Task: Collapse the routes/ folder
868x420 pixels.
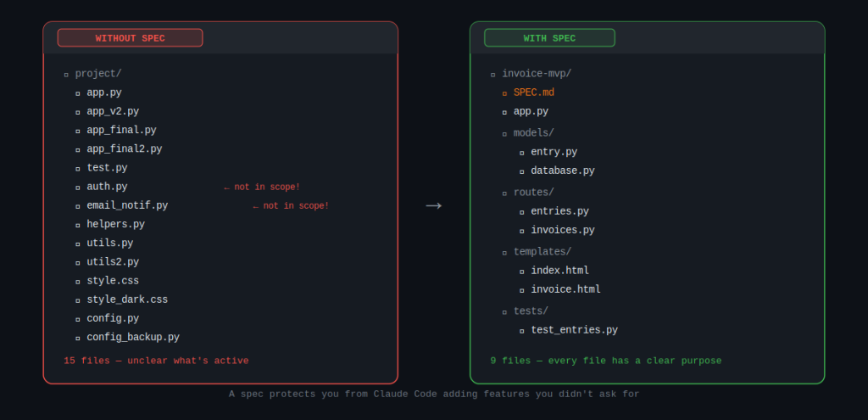Action: point(504,193)
